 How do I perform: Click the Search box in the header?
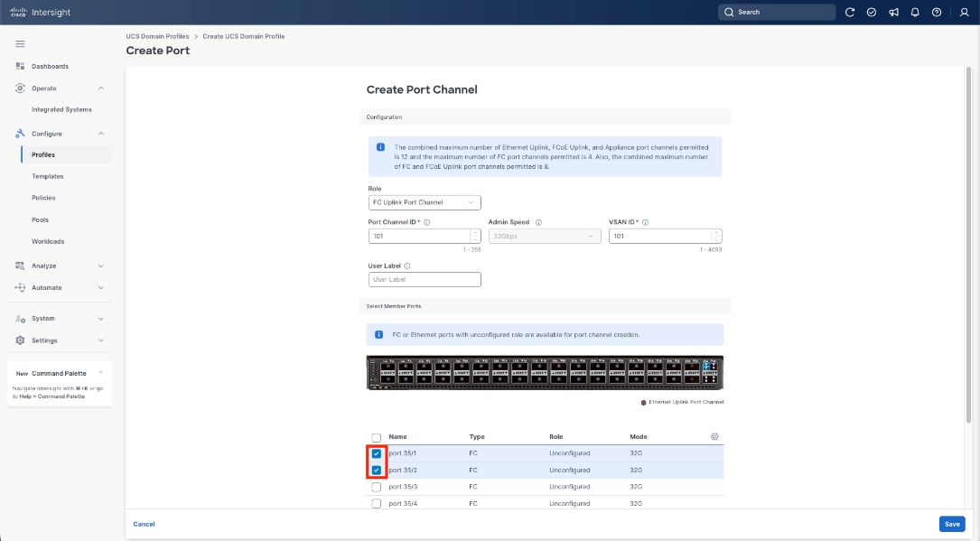click(776, 12)
